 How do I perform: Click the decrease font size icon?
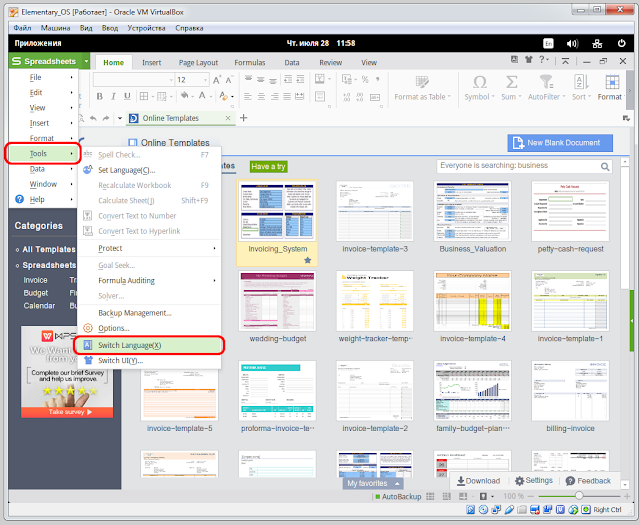[229, 80]
